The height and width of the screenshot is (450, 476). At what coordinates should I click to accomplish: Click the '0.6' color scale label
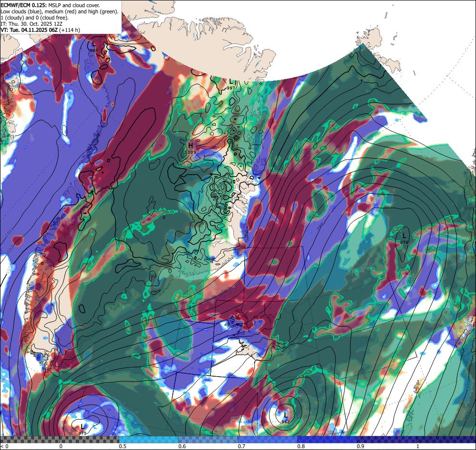pos(182,446)
